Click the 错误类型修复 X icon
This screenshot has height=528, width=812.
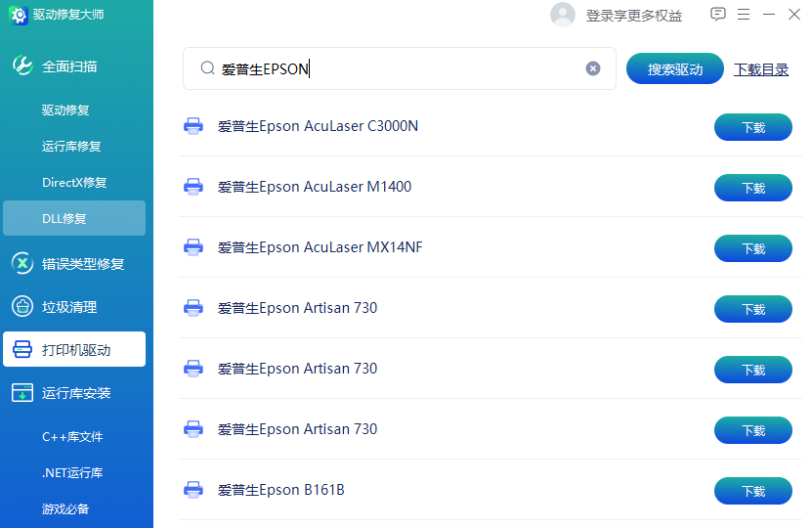(22, 263)
